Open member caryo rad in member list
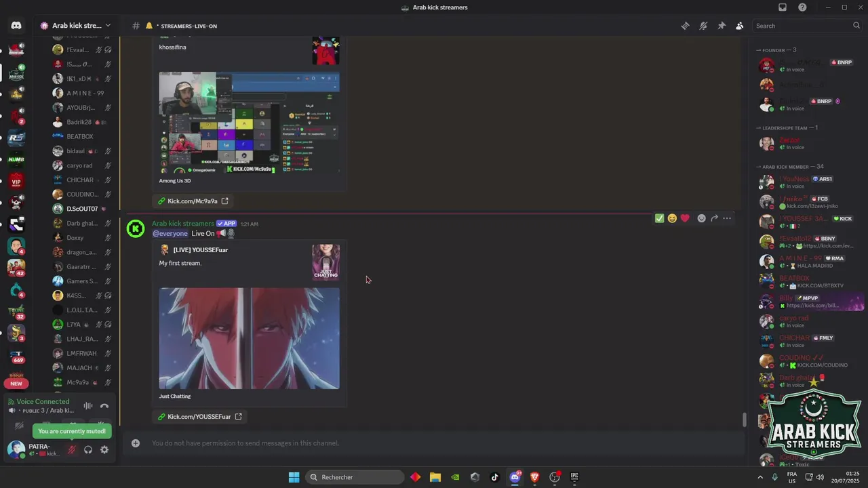868x488 pixels. coord(810,321)
